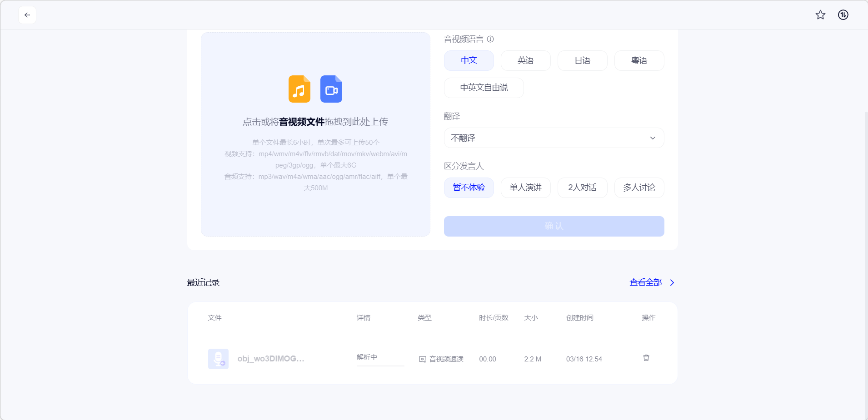Choose 粤语 language option
Image resolution: width=868 pixels, height=420 pixels.
(x=639, y=60)
